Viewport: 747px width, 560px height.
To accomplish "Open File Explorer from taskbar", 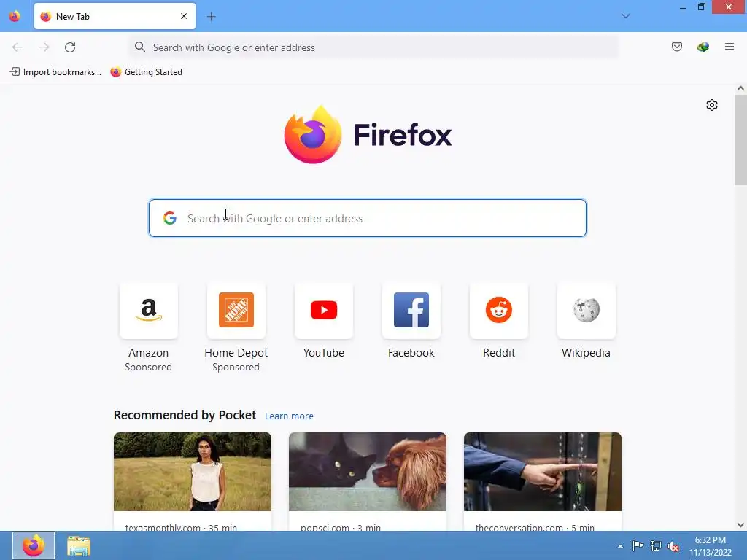I will coord(78,545).
